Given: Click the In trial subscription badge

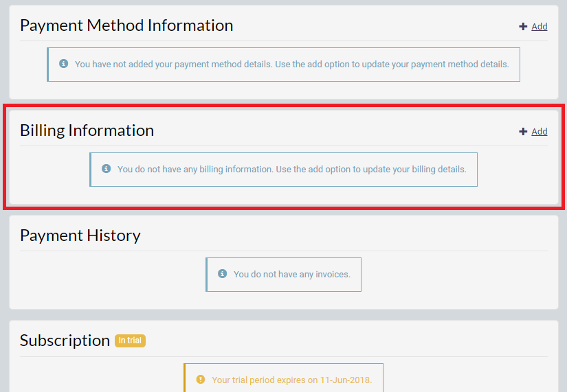Looking at the screenshot, I should (x=130, y=341).
